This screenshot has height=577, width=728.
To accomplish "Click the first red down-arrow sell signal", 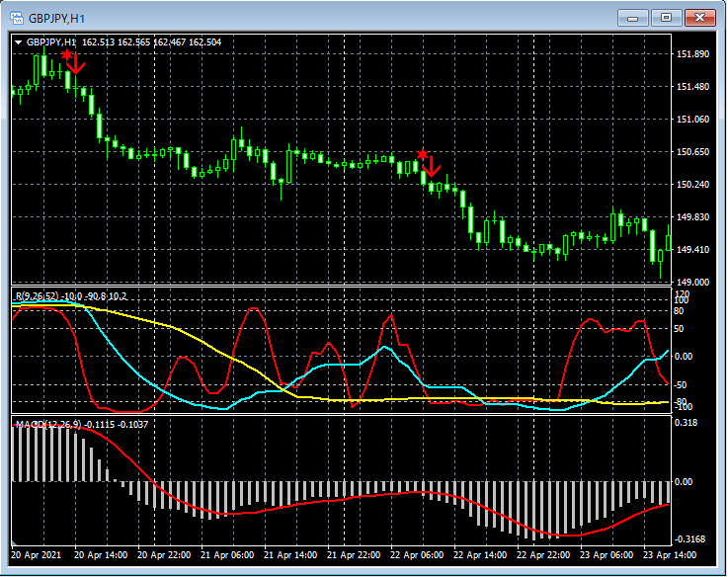I will (x=76, y=65).
